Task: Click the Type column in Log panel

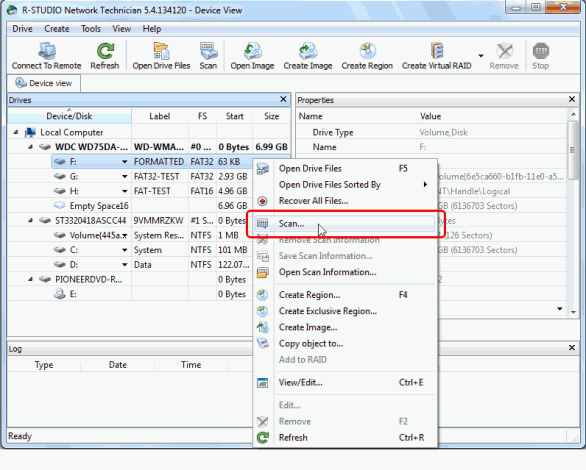Action: pyautogui.click(x=44, y=365)
